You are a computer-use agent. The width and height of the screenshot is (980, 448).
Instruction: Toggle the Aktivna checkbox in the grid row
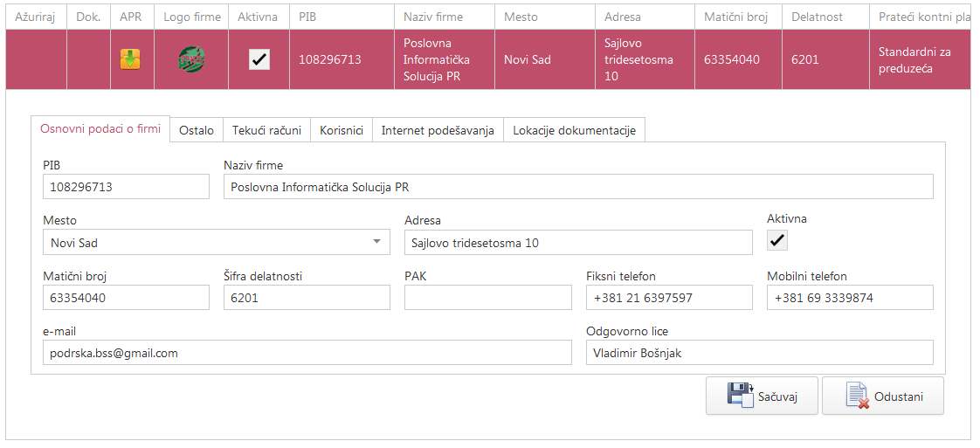click(259, 59)
